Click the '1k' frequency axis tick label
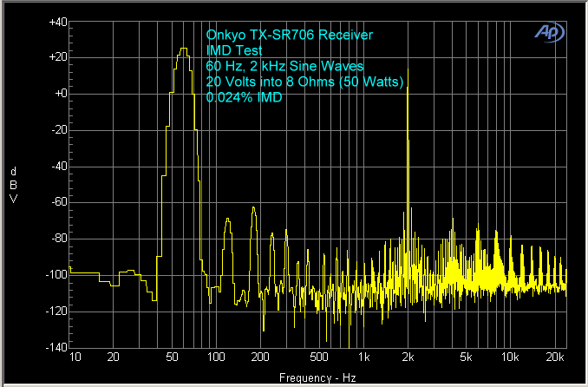This screenshot has height=387, width=588. coord(363,357)
